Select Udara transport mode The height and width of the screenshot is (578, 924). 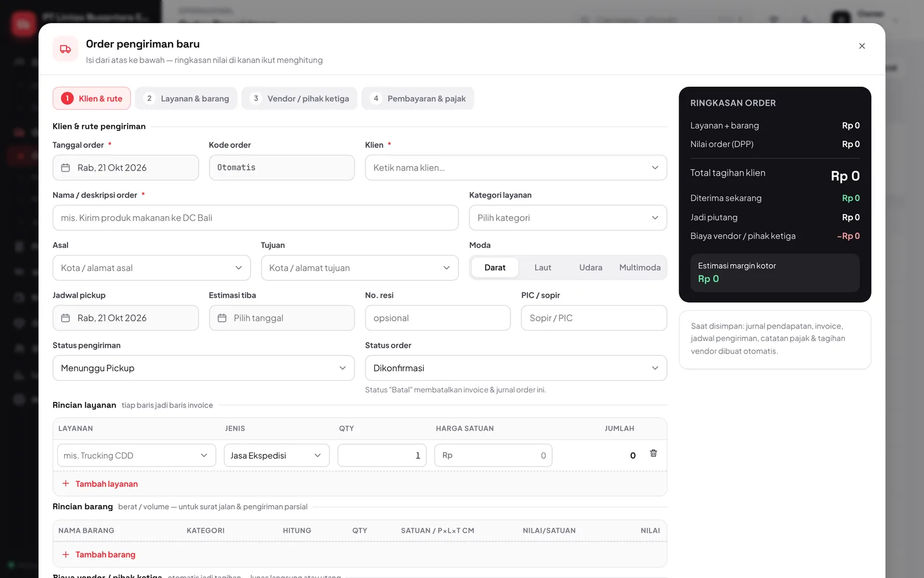tap(591, 268)
